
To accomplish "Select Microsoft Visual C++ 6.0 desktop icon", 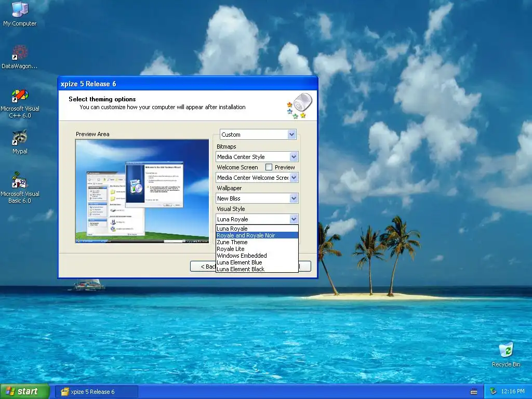I will click(20, 103).
